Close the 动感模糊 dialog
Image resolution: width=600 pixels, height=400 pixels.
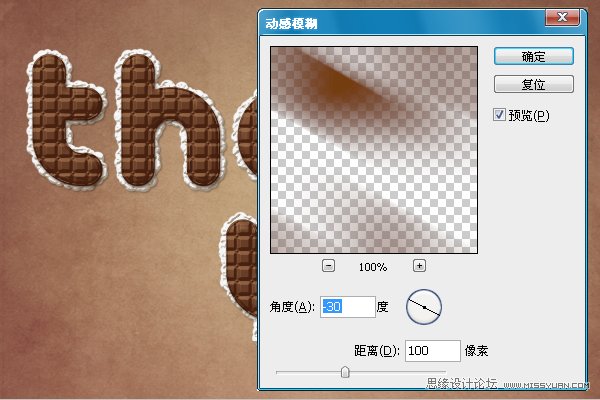[562, 17]
